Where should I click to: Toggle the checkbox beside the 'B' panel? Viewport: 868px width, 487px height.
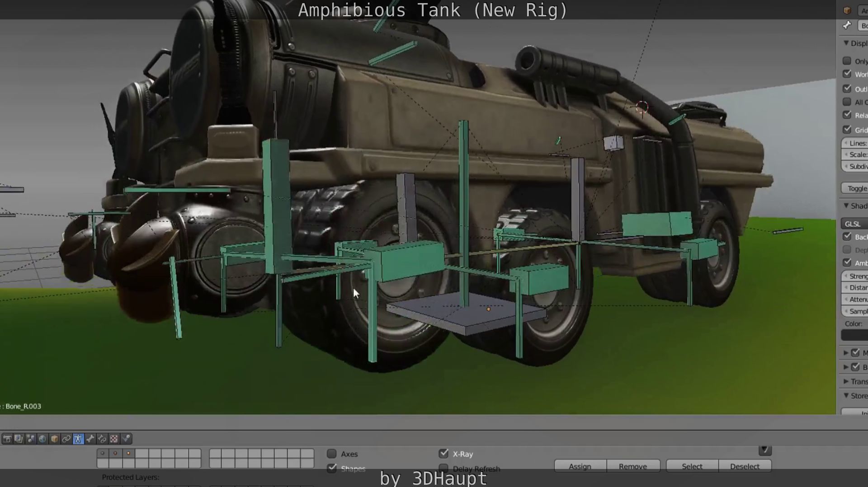pos(855,367)
